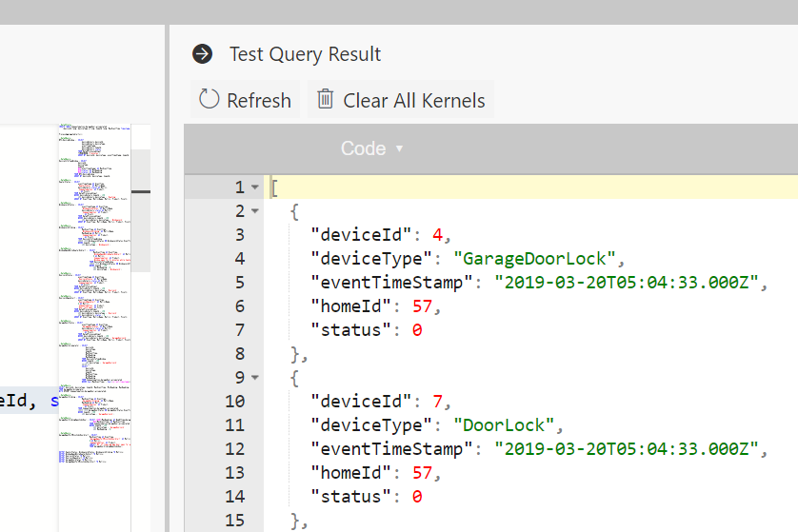Click the trash can icon for Clear All Kernels

coord(326,99)
